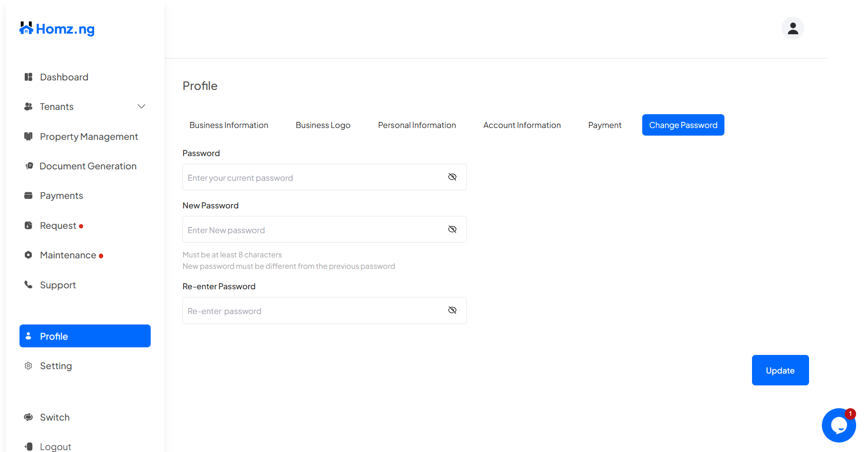868x452 pixels.
Task: Click the Tenants people icon
Action: click(x=29, y=107)
